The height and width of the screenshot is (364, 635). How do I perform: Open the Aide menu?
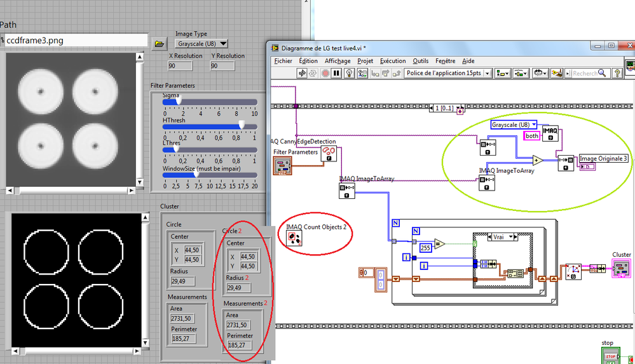coord(468,61)
